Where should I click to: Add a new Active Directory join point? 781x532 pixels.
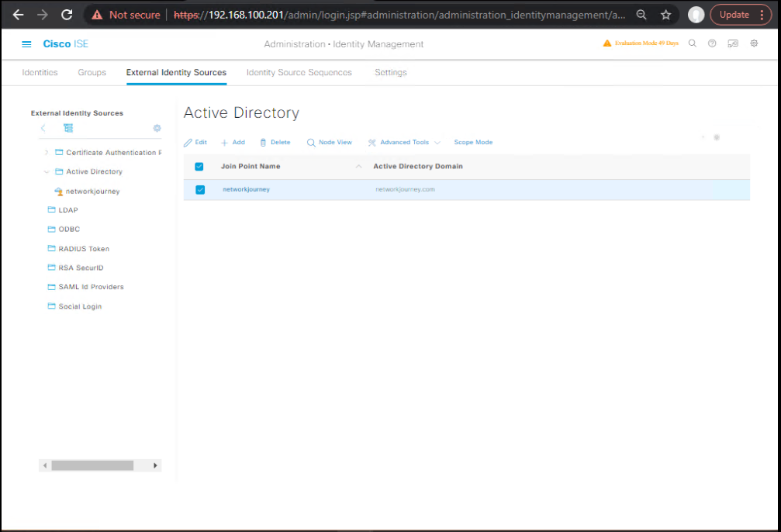(x=233, y=143)
